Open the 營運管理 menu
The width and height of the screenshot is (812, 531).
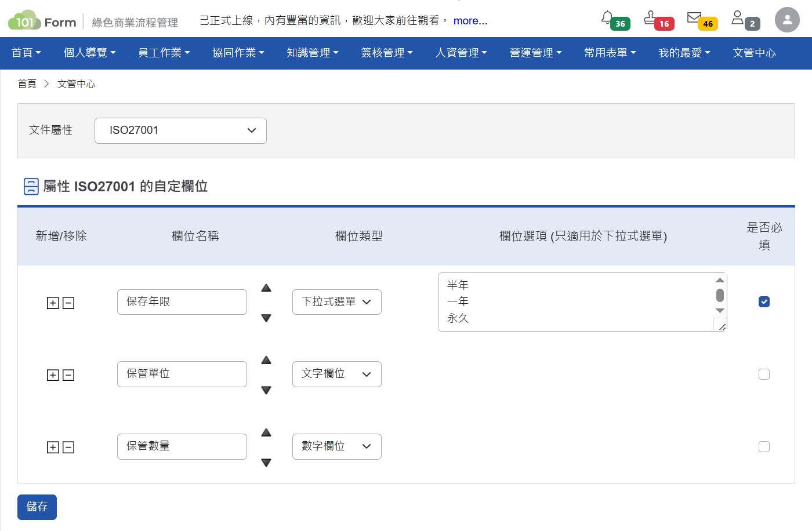[536, 53]
